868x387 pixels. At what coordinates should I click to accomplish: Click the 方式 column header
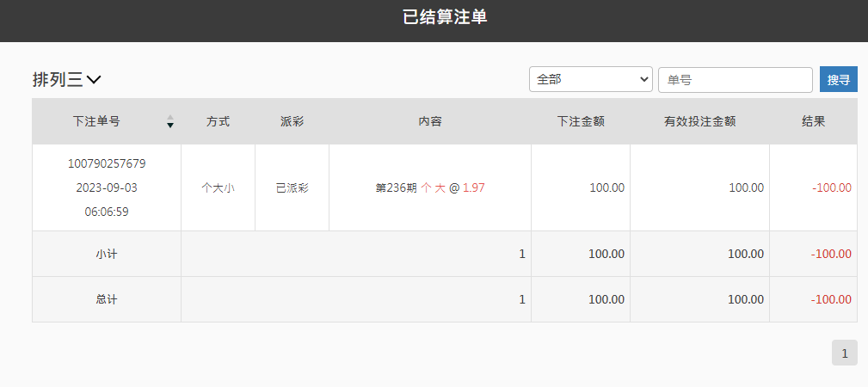(218, 121)
